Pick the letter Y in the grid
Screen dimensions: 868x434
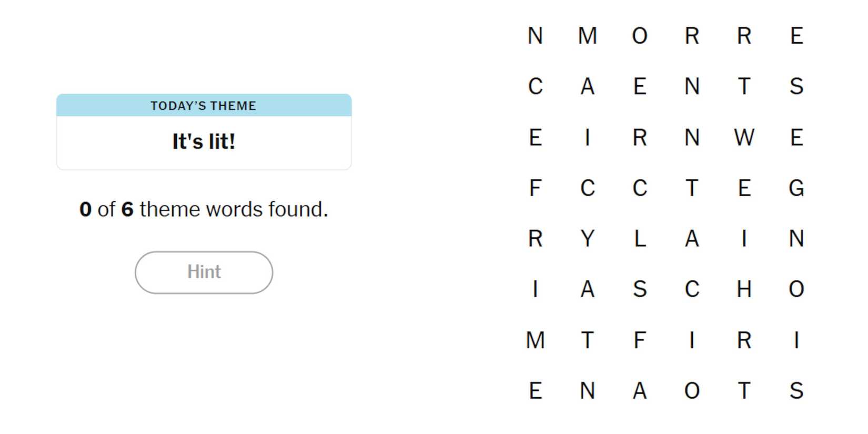[587, 239]
